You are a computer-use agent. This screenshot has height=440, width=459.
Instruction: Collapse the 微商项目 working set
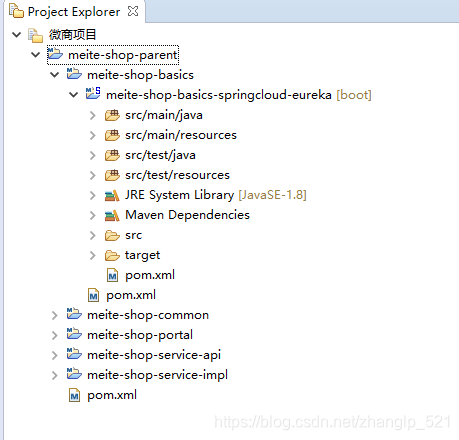click(x=16, y=34)
